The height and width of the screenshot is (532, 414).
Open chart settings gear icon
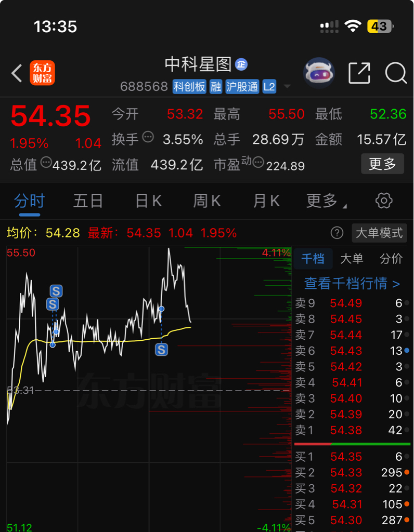(384, 201)
